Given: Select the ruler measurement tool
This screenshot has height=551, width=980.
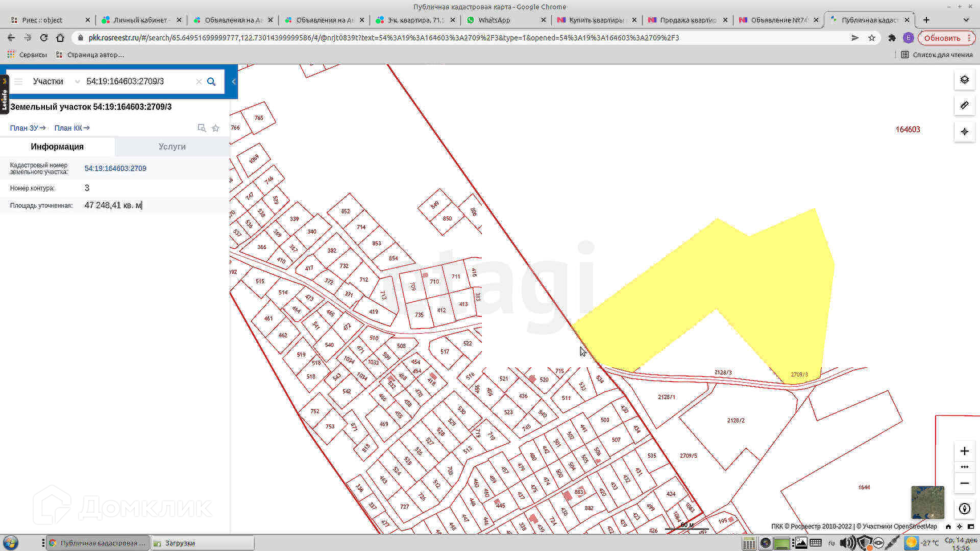Looking at the screenshot, I should (x=964, y=106).
